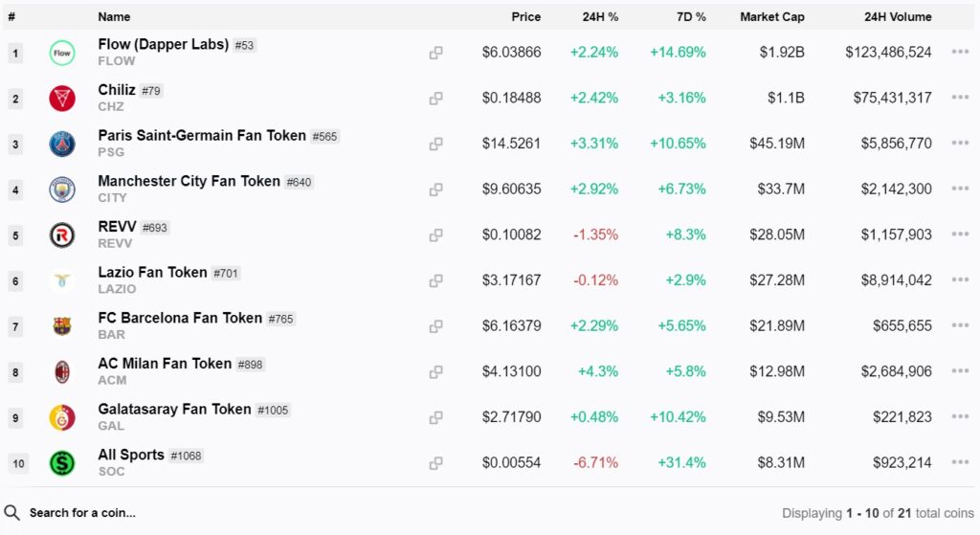Click the 'Displaying 1 - 10 of 21' text
This screenshot has width=980, height=535.
point(878,513)
